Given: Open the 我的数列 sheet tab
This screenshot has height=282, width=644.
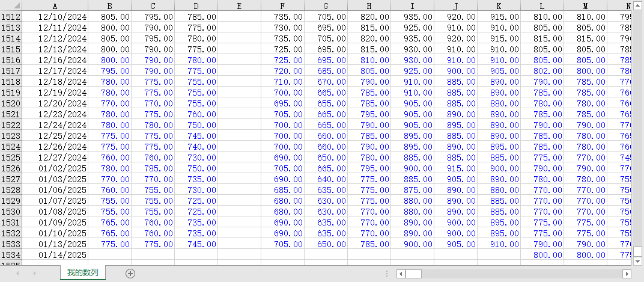Looking at the screenshot, I should [x=83, y=273].
